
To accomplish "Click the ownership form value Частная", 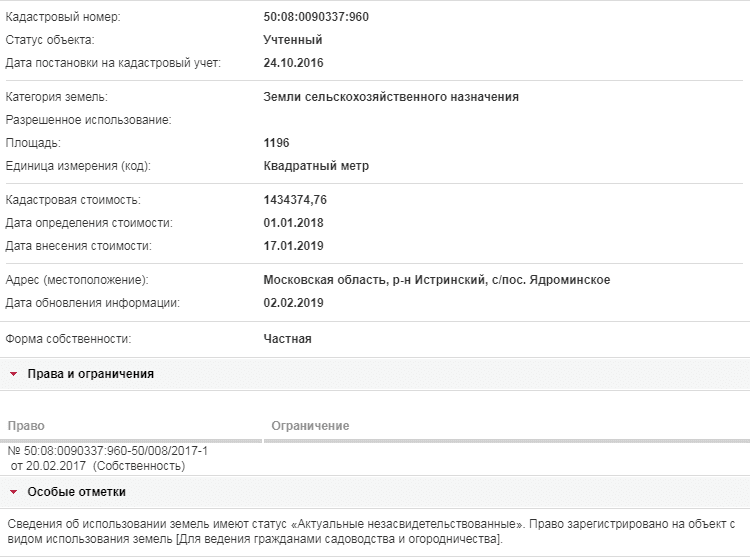I will pyautogui.click(x=287, y=339).
